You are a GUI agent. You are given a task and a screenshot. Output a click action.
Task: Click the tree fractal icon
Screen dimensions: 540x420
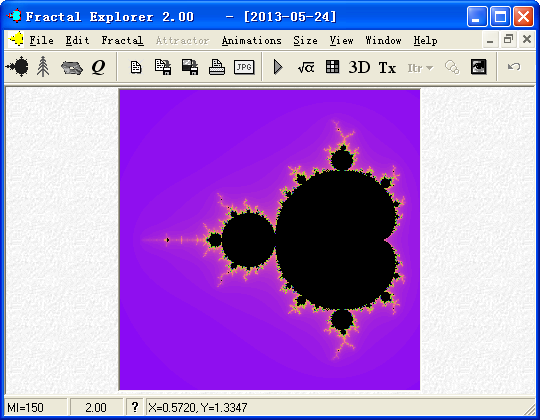click(43, 67)
